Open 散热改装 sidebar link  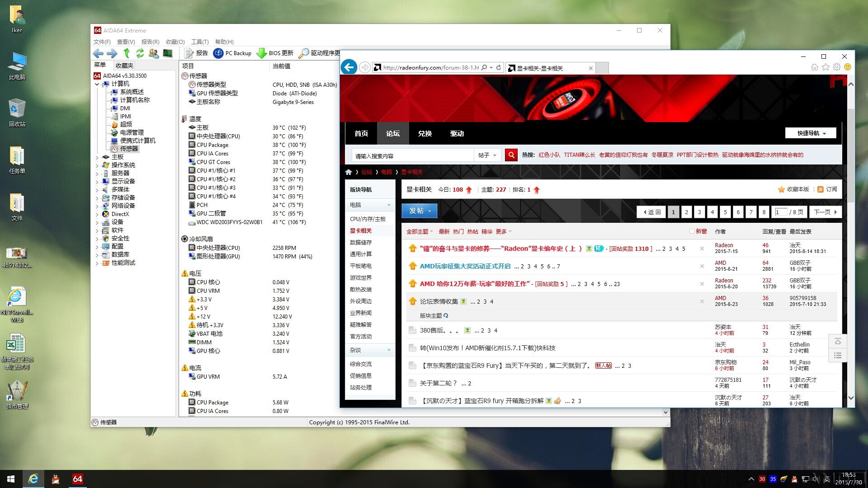pos(361,289)
